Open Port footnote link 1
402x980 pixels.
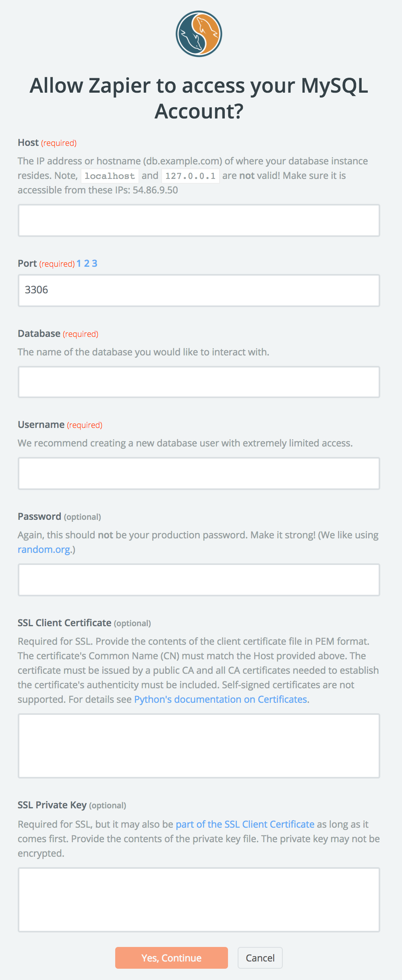[x=79, y=264]
